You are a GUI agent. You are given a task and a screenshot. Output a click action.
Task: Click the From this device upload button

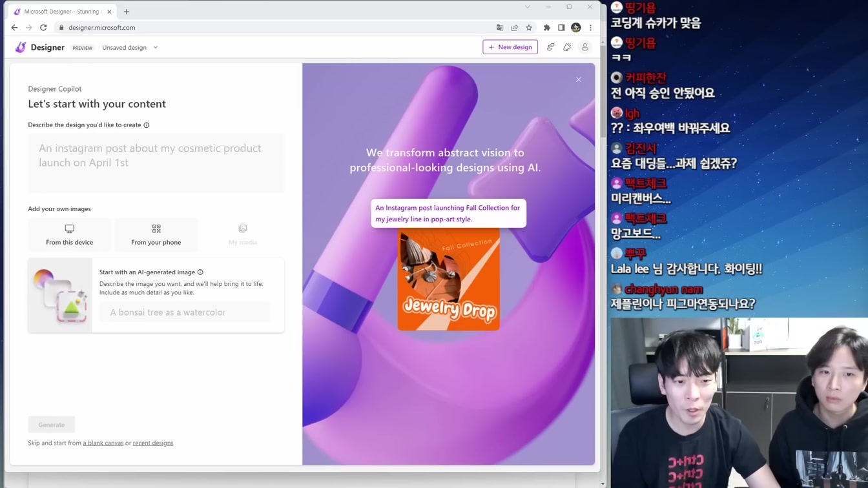point(70,235)
